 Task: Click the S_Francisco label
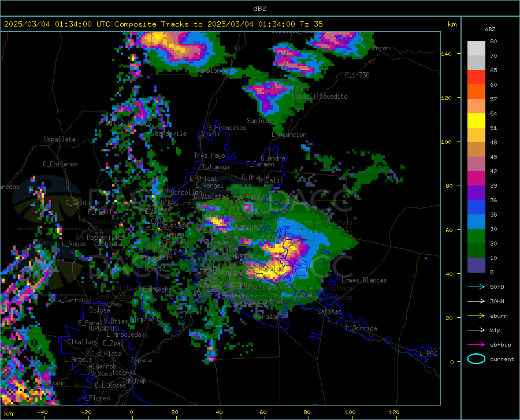227,128
